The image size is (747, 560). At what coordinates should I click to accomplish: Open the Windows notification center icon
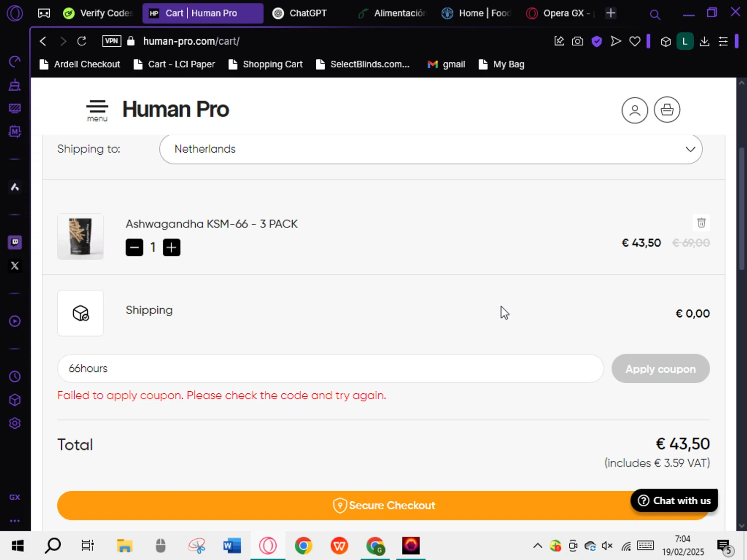tap(725, 547)
